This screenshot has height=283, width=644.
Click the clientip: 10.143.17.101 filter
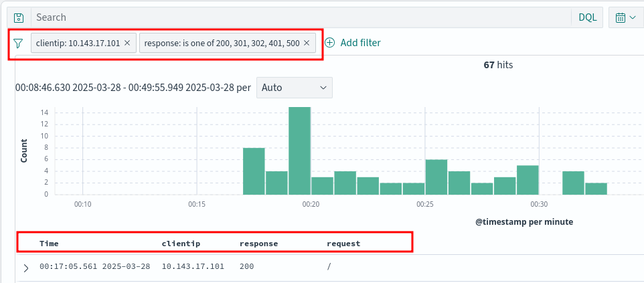[x=77, y=43]
